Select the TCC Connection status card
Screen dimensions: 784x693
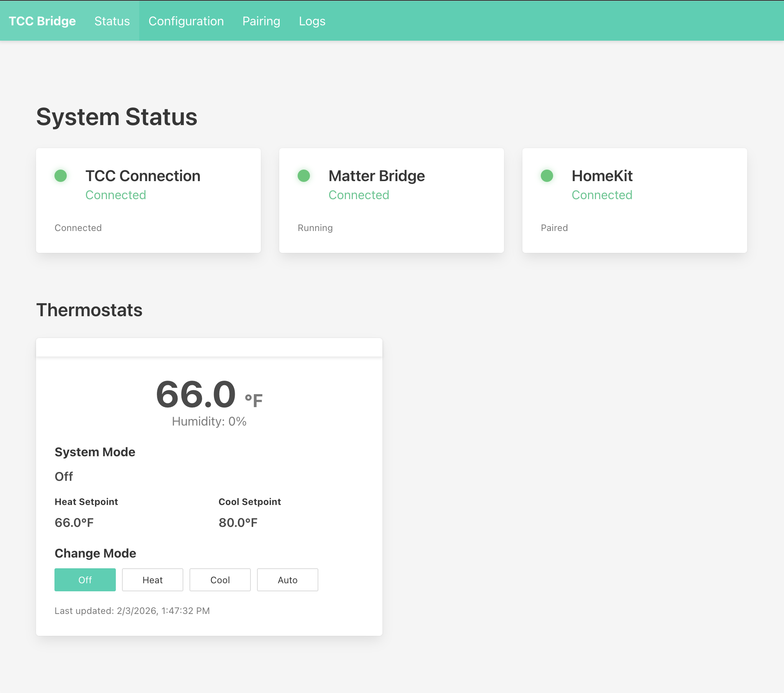pos(148,200)
